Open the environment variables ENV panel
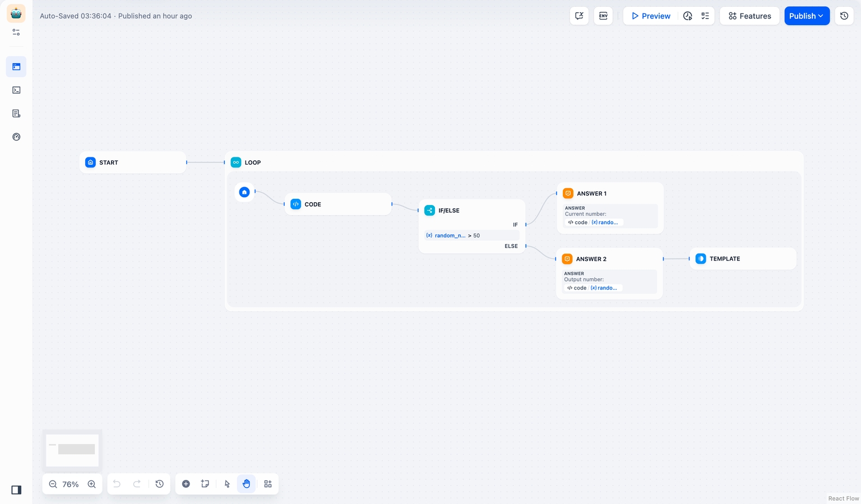 (603, 16)
